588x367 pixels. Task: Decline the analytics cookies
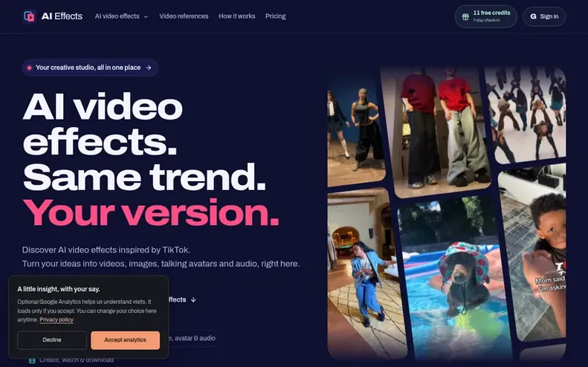click(x=52, y=340)
